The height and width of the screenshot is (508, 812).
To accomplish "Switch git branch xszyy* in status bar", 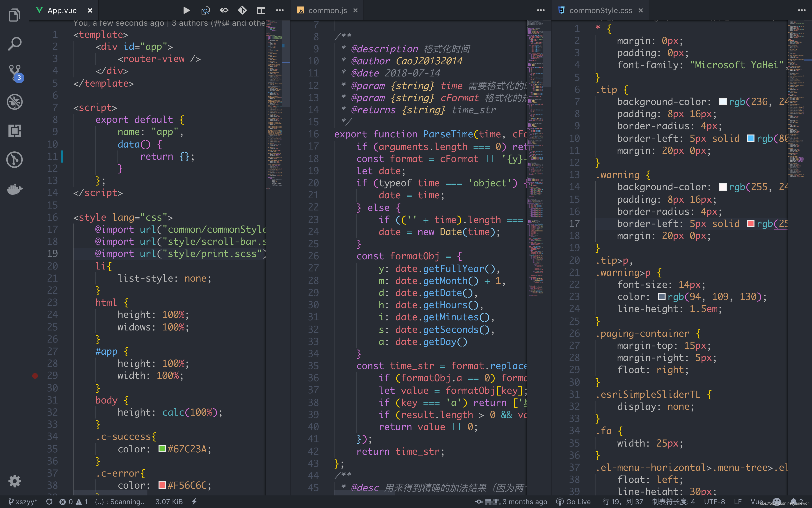I will coord(22,502).
